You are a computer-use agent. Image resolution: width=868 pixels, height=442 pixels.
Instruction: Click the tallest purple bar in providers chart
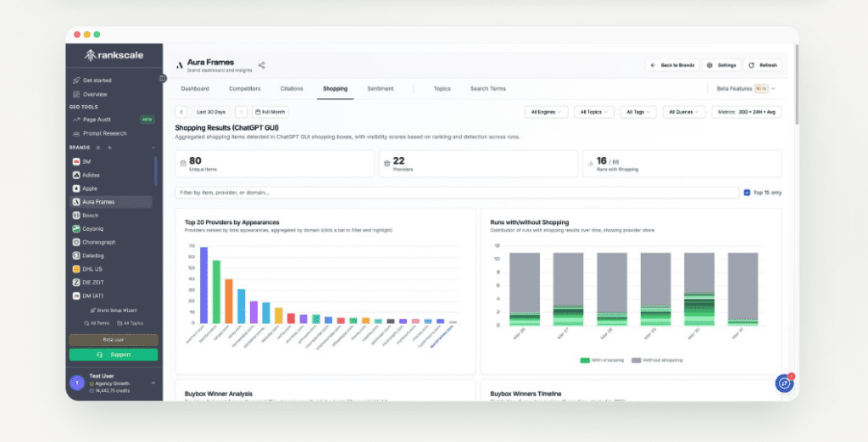203,285
